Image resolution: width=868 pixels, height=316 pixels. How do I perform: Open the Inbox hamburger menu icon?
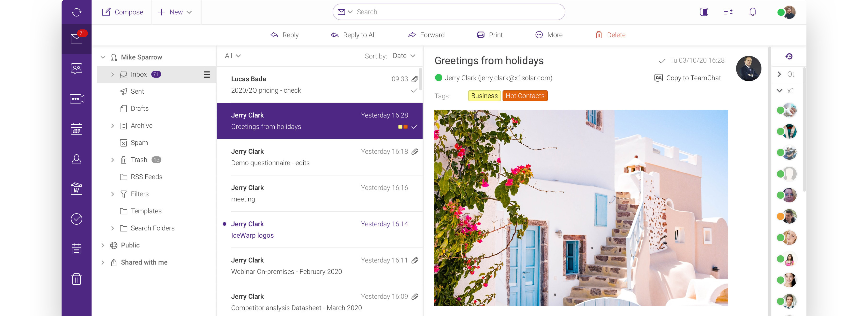(x=207, y=74)
